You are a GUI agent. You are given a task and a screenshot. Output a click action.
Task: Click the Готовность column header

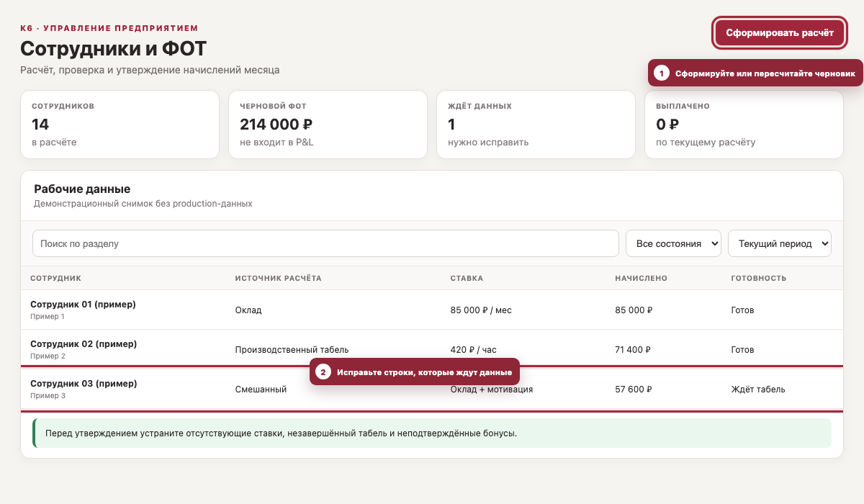[x=758, y=278]
